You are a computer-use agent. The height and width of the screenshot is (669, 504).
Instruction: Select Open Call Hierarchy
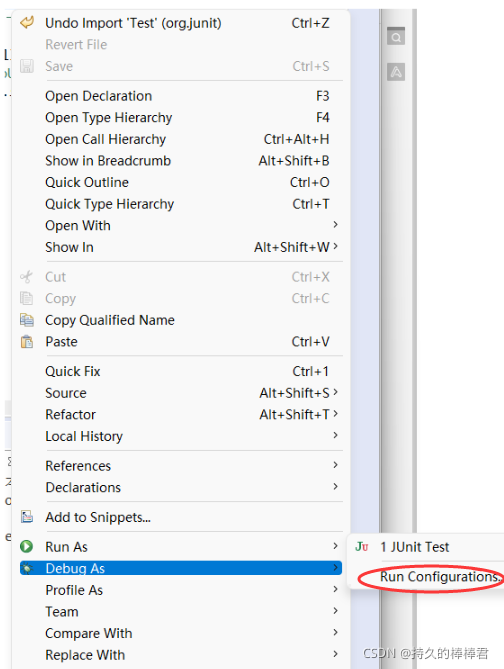[x=105, y=139]
